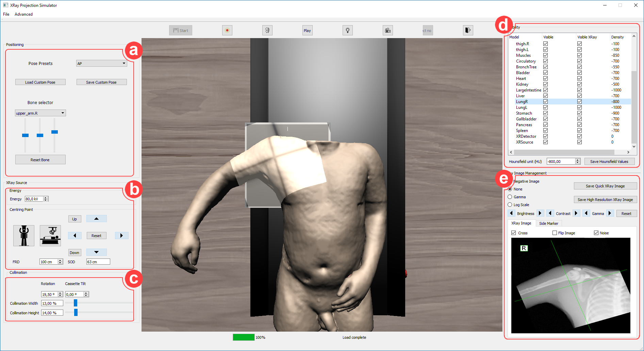Click the Collimation Width slider handle
Screen dimensions: 644x351
pyautogui.click(x=76, y=303)
